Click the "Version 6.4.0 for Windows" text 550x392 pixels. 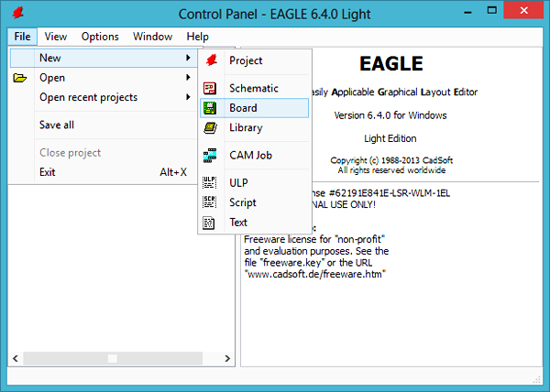[x=390, y=115]
